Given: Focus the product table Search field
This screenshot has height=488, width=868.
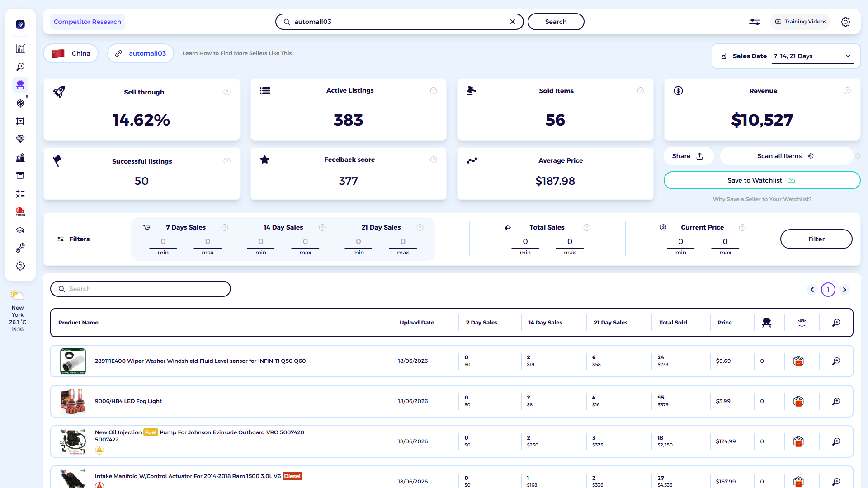Looking at the screenshot, I should [141, 289].
